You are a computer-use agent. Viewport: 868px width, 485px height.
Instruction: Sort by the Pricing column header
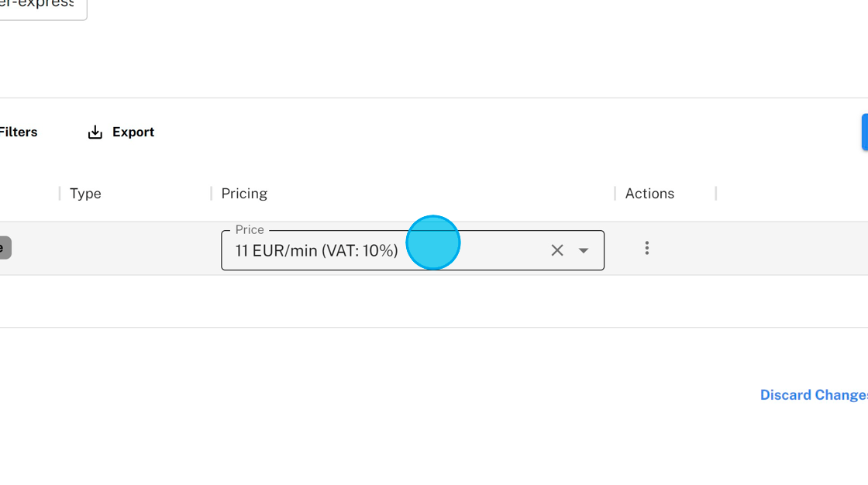tap(244, 194)
